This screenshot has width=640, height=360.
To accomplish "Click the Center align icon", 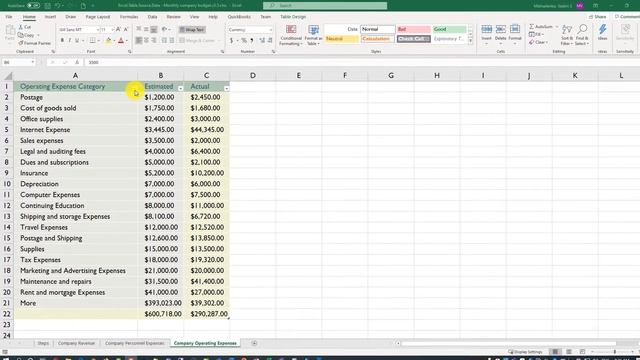I will [147, 40].
